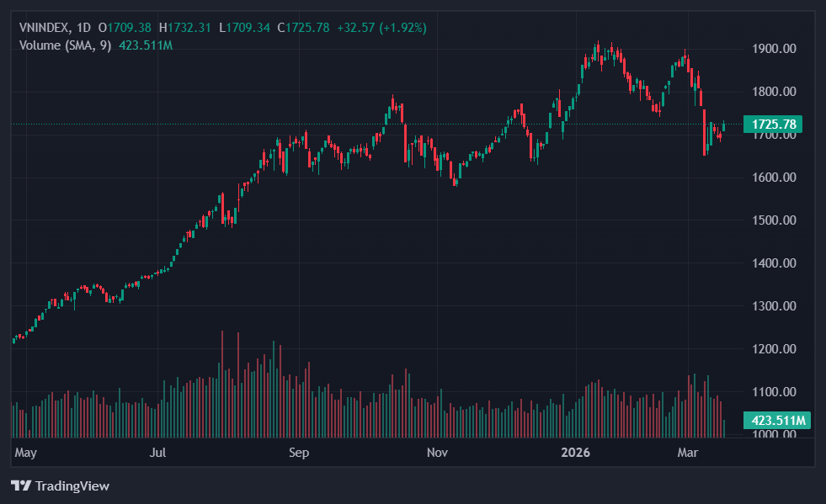
Task: Select the May label on time axis
Action: 26,454
